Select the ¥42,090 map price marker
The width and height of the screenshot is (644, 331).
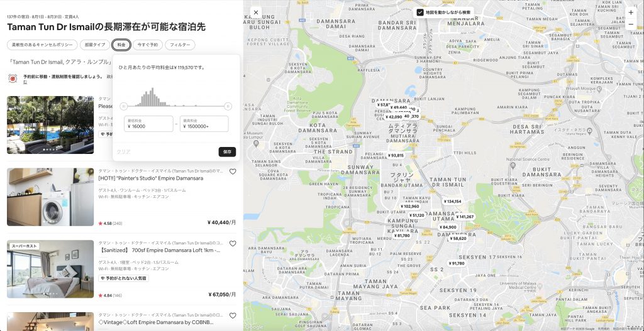(x=394, y=117)
